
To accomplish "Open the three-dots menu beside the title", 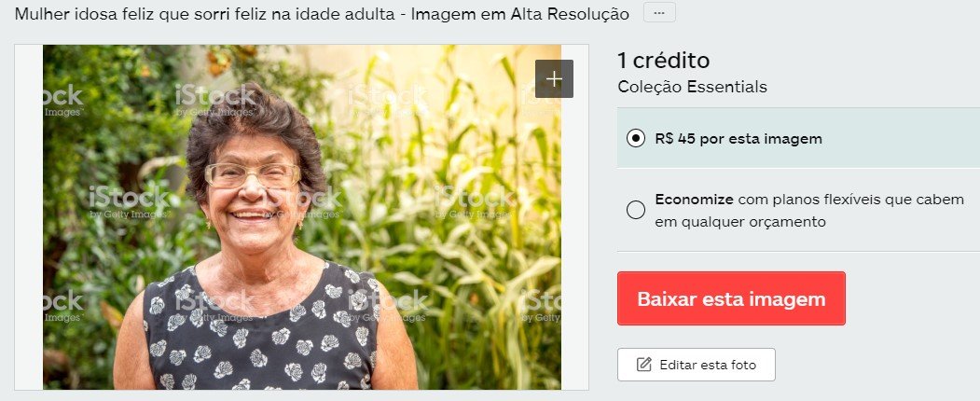I will 659,13.
